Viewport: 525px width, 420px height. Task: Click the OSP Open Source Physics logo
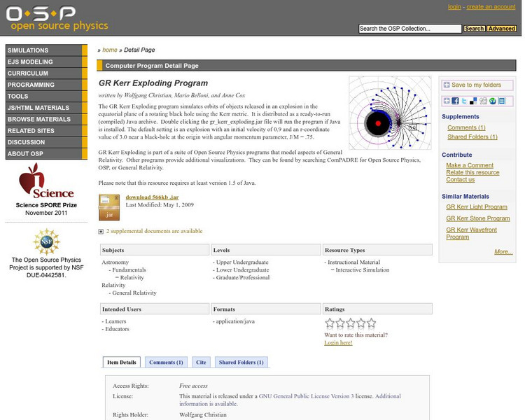coord(57,18)
